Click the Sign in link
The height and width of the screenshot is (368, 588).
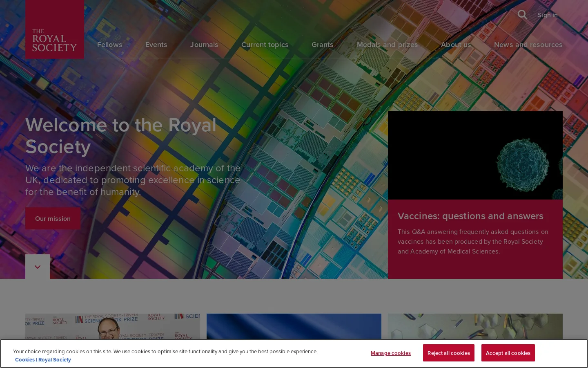pos(547,15)
